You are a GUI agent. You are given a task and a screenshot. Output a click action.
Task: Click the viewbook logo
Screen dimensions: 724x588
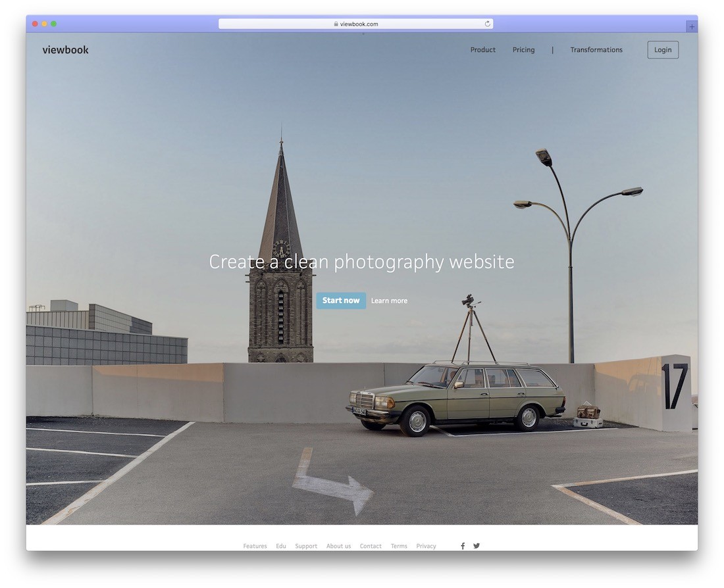(x=66, y=50)
